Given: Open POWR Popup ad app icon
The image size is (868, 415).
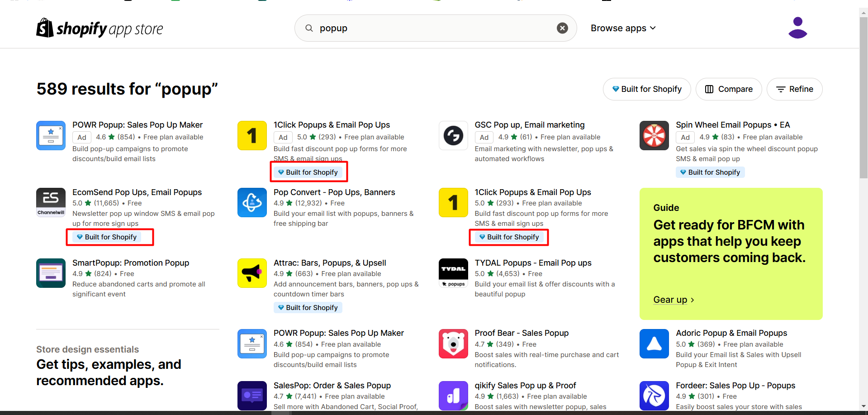Looking at the screenshot, I should [51, 135].
